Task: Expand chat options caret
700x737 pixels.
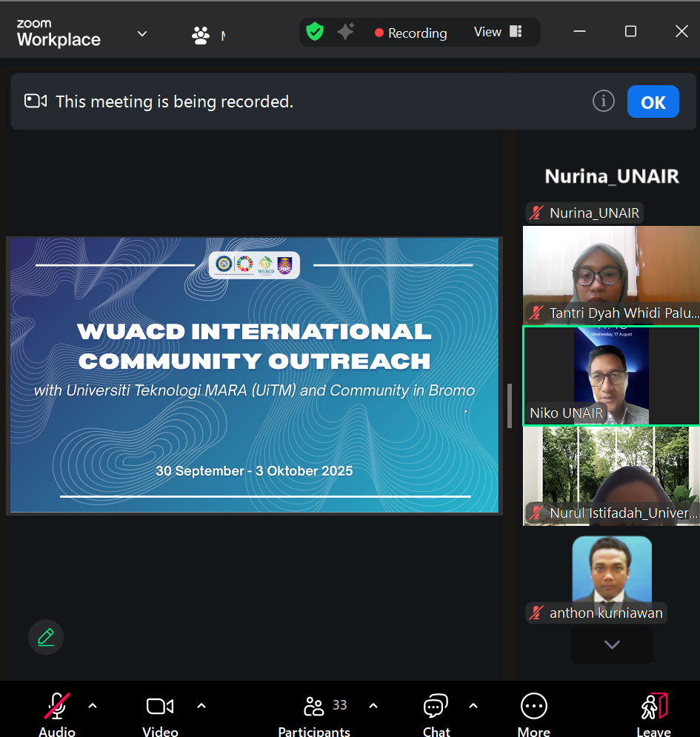Action: click(473, 706)
